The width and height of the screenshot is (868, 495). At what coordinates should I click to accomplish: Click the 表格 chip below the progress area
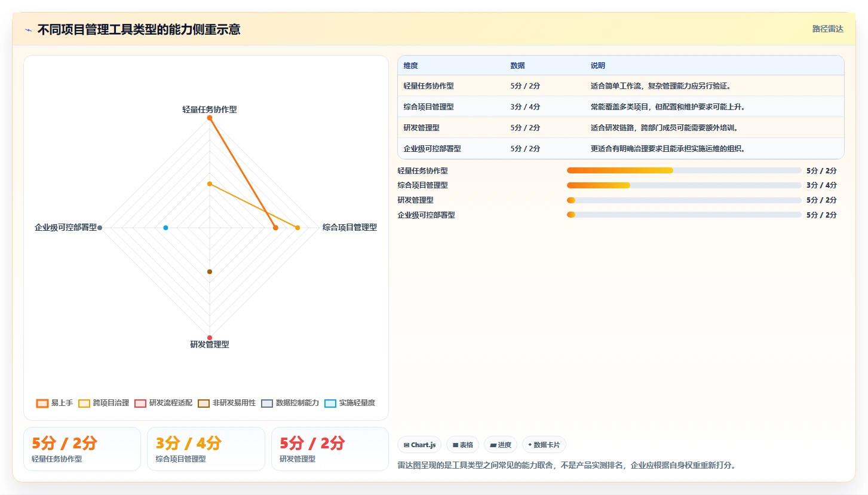pos(462,445)
